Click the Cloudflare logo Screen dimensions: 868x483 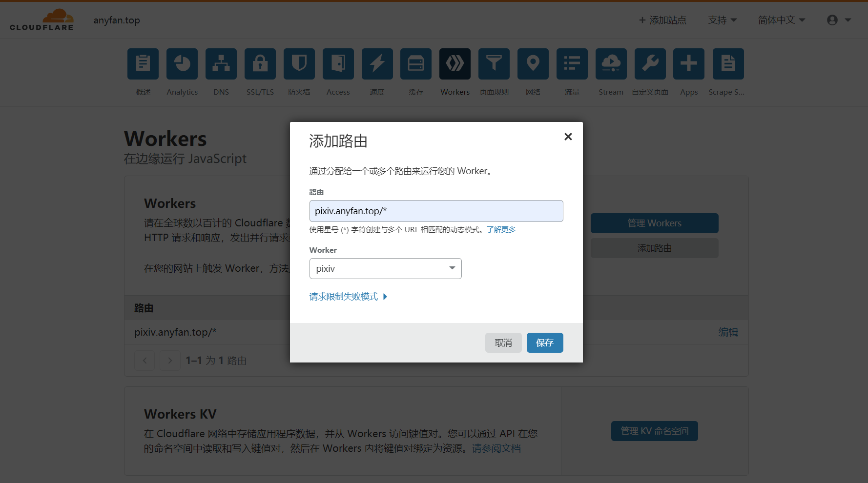click(41, 20)
